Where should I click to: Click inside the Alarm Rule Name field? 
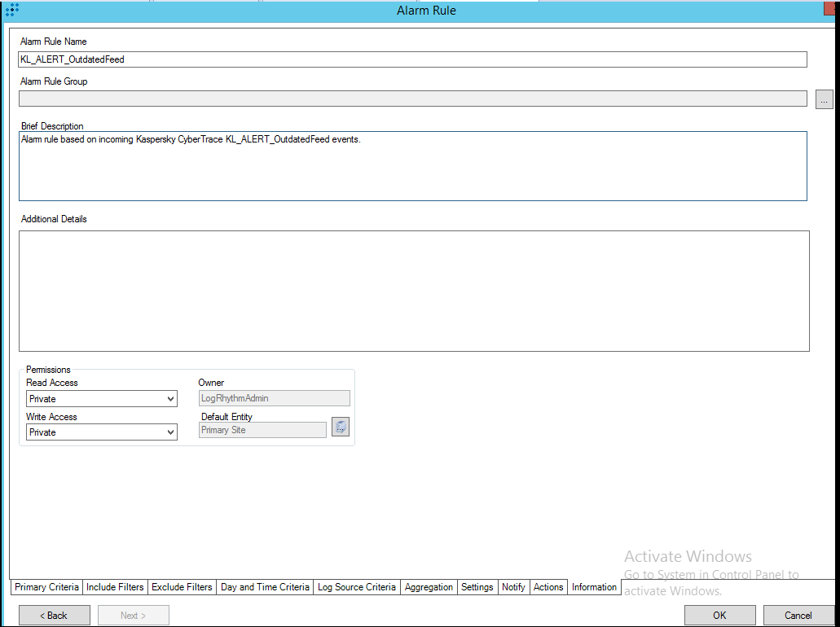click(326, 59)
